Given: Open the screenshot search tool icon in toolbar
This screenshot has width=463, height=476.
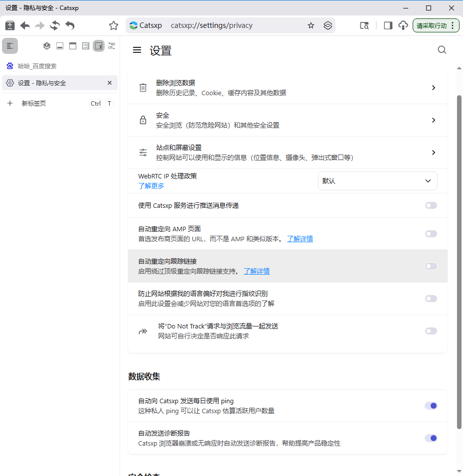Looking at the screenshot, I should 364,25.
